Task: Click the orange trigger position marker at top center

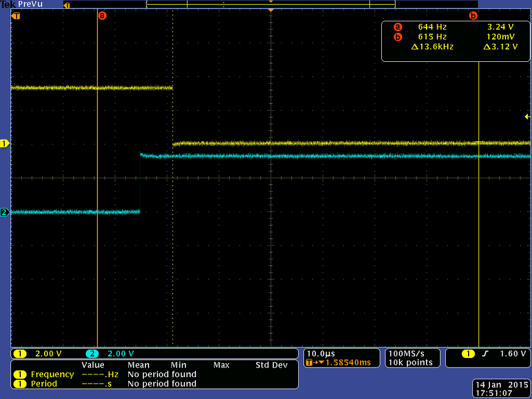Action: coord(271,11)
